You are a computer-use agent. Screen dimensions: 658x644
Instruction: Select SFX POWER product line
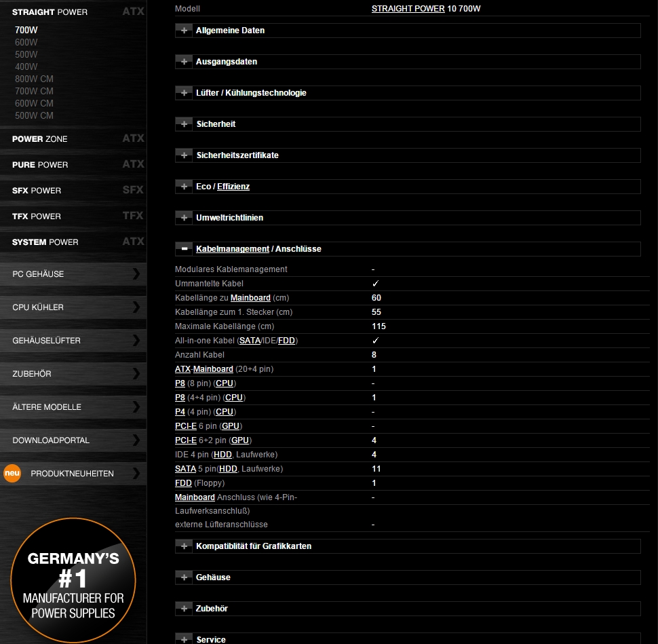pos(37,191)
